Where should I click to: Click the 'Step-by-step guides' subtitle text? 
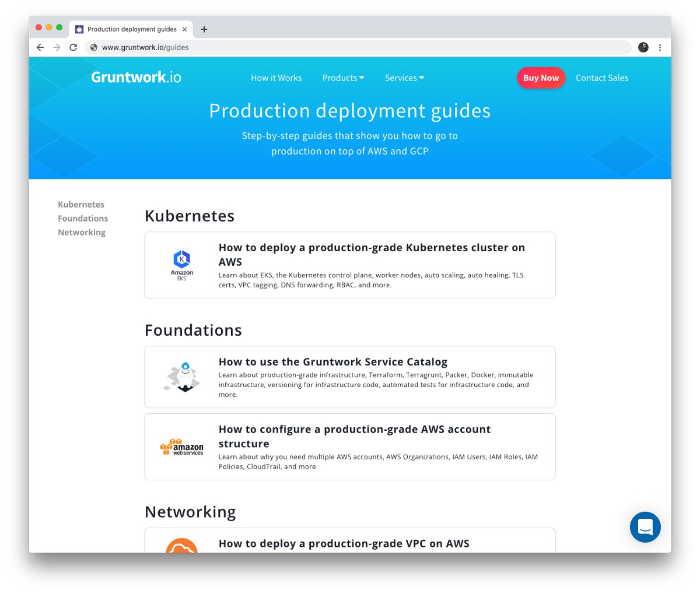click(350, 143)
